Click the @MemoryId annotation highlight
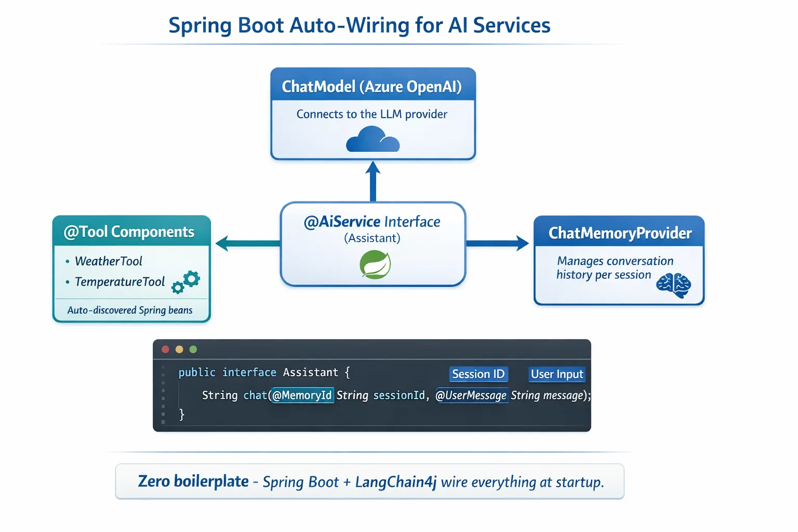This screenshot has height=532, width=798. pyautogui.click(x=302, y=395)
